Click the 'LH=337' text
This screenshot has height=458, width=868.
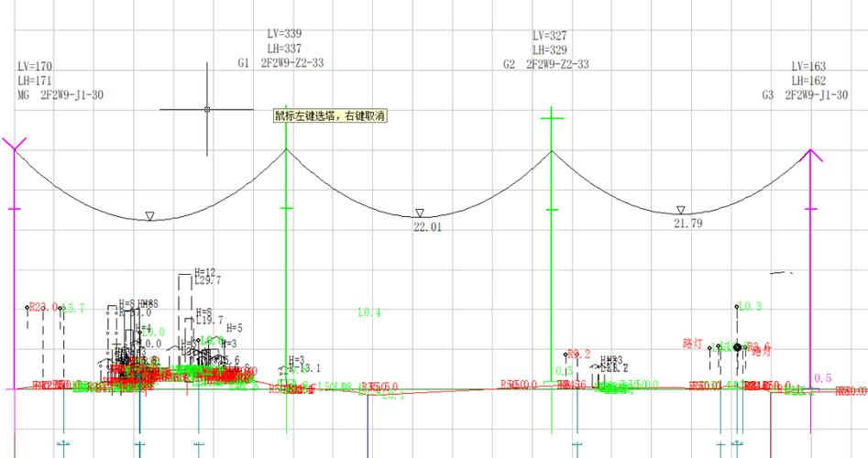(284, 49)
